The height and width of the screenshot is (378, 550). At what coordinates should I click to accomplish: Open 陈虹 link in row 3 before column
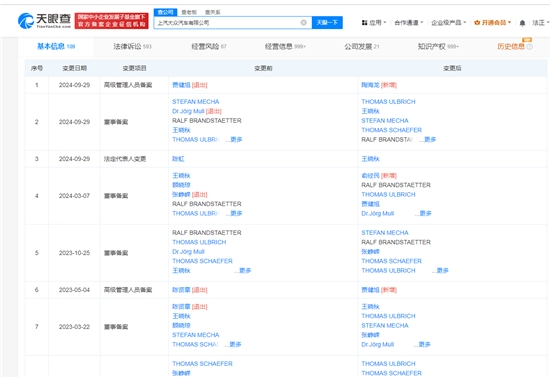pos(178,159)
